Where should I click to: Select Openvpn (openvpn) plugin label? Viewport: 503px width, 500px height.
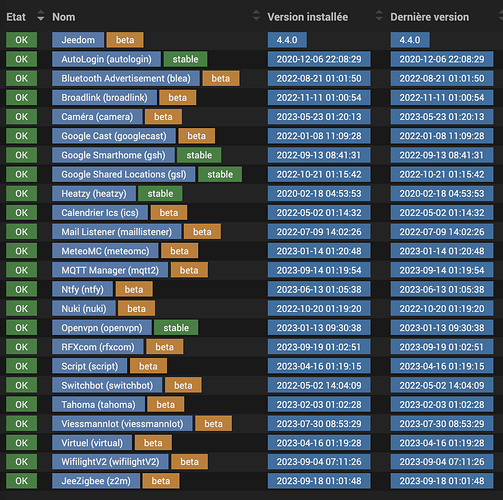[102, 328]
